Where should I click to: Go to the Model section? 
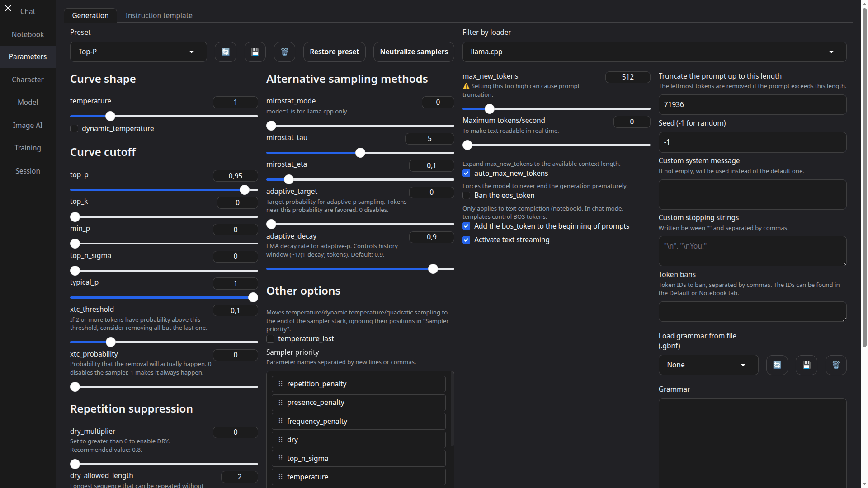click(x=28, y=102)
